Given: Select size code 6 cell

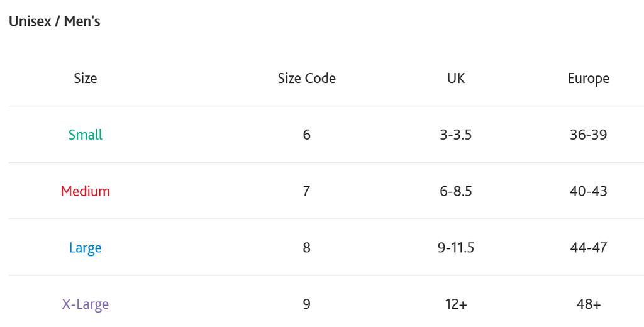Looking at the screenshot, I should pyautogui.click(x=306, y=135).
